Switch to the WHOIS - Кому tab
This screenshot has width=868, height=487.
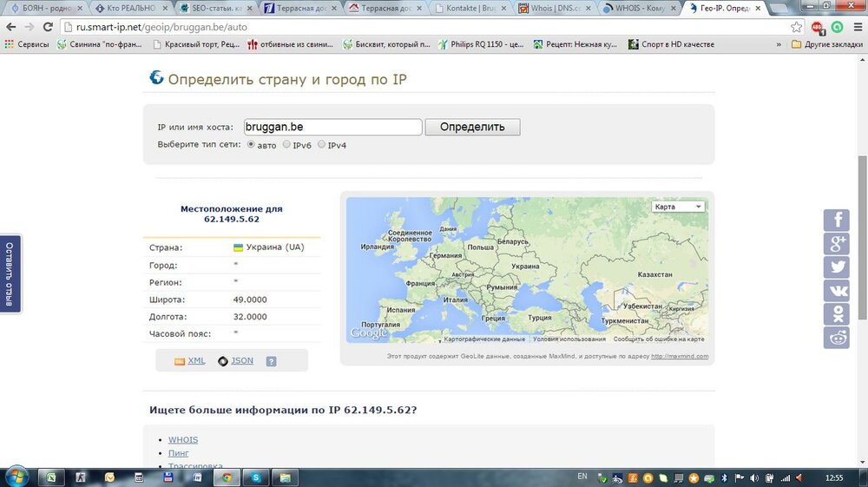click(640, 9)
